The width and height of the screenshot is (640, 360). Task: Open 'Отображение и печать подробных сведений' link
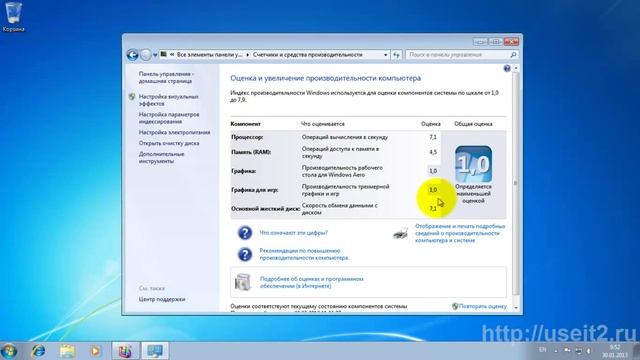[x=460, y=233]
